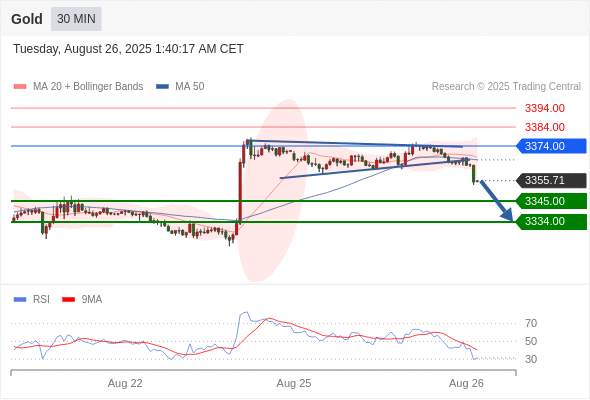Click the blue RSI legend swatch
This screenshot has width=590, height=400.
click(20, 300)
